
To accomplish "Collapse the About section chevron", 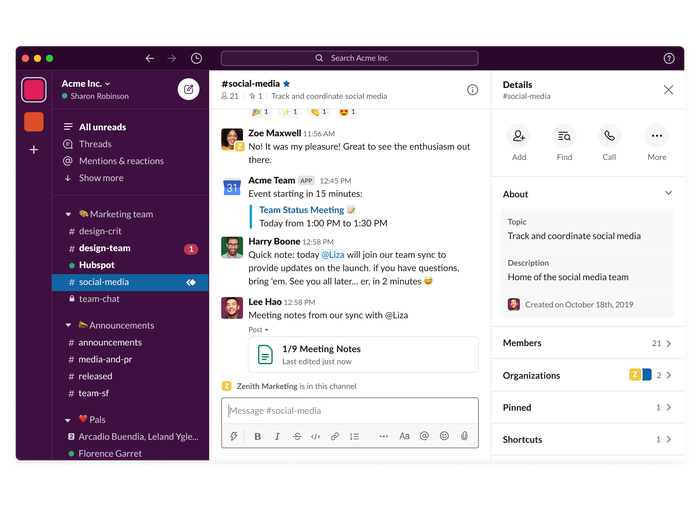I will tap(668, 193).
